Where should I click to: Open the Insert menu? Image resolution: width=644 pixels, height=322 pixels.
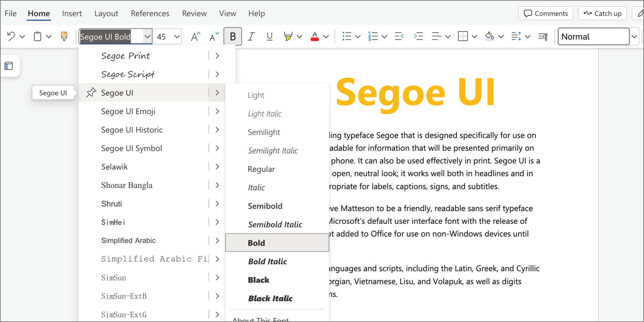pyautogui.click(x=72, y=13)
